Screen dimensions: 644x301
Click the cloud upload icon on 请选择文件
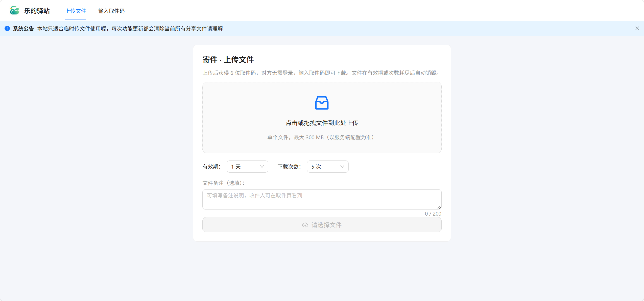(x=305, y=225)
